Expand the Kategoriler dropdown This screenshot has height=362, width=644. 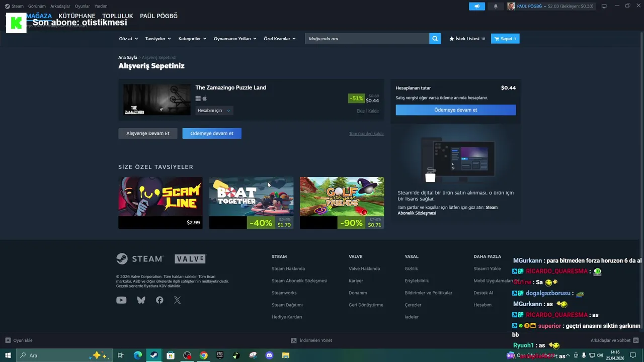tap(192, 39)
